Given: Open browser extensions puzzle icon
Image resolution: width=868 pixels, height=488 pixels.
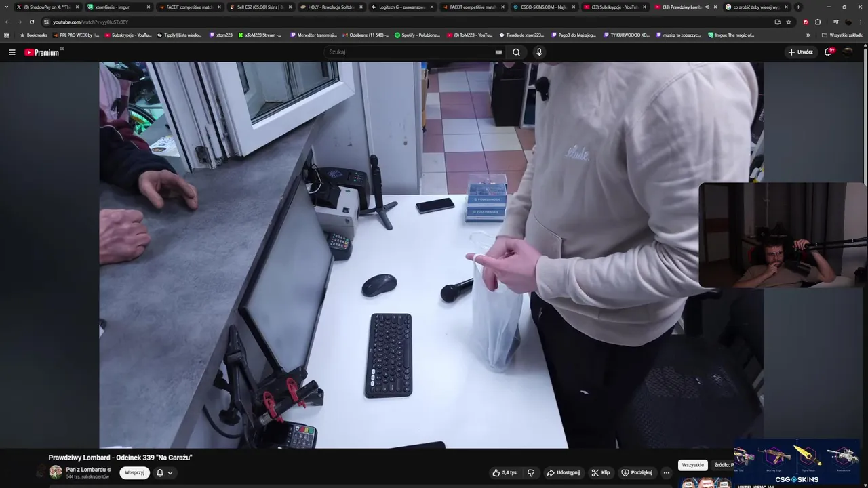Looking at the screenshot, I should pos(818,22).
